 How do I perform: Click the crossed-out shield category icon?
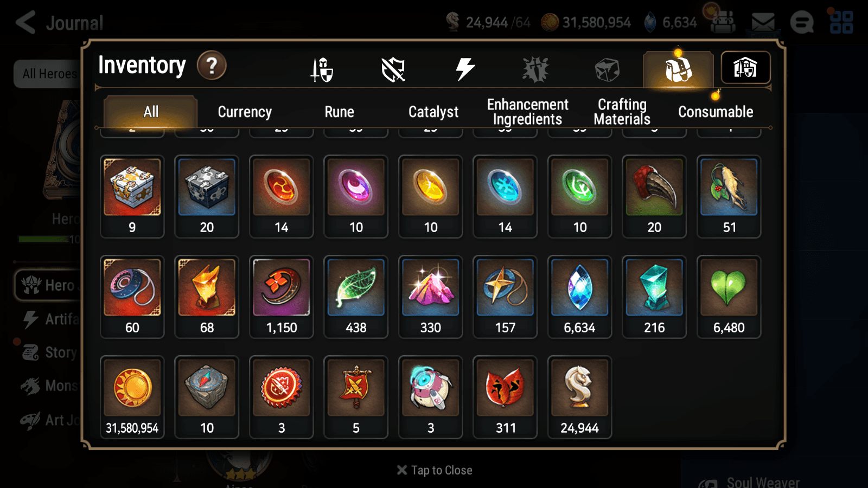tap(393, 69)
